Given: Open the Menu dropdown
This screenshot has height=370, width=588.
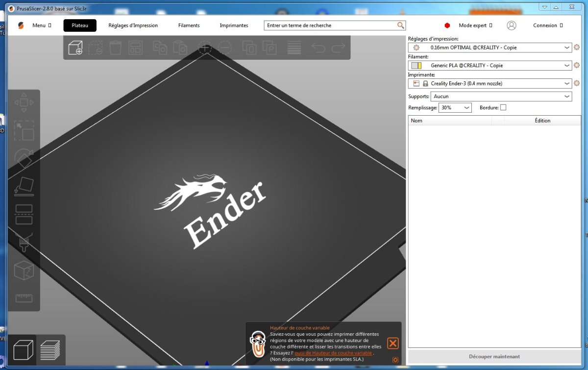Looking at the screenshot, I should pos(42,25).
